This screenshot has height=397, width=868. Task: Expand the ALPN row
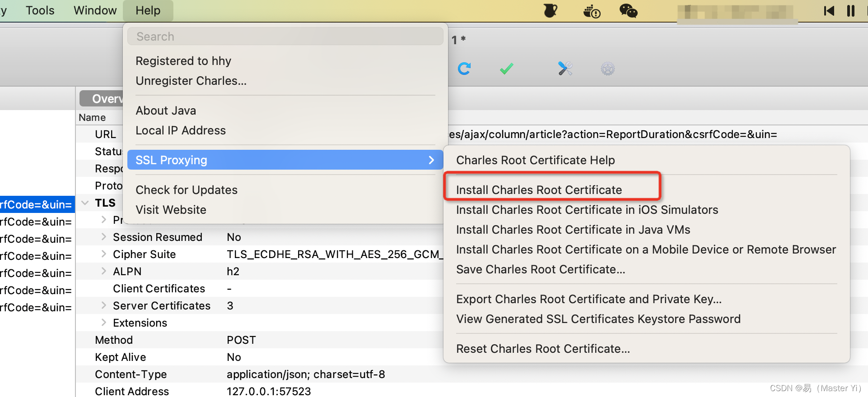104,271
